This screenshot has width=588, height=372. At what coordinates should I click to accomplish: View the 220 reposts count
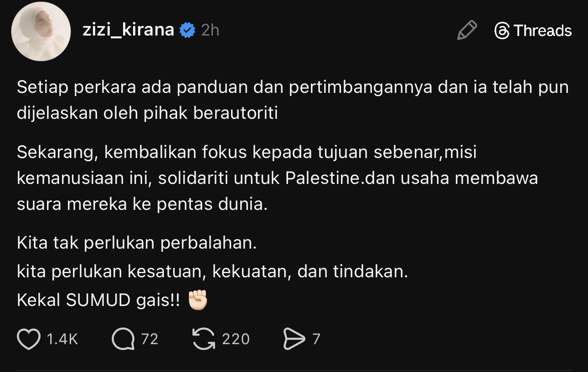(x=236, y=339)
